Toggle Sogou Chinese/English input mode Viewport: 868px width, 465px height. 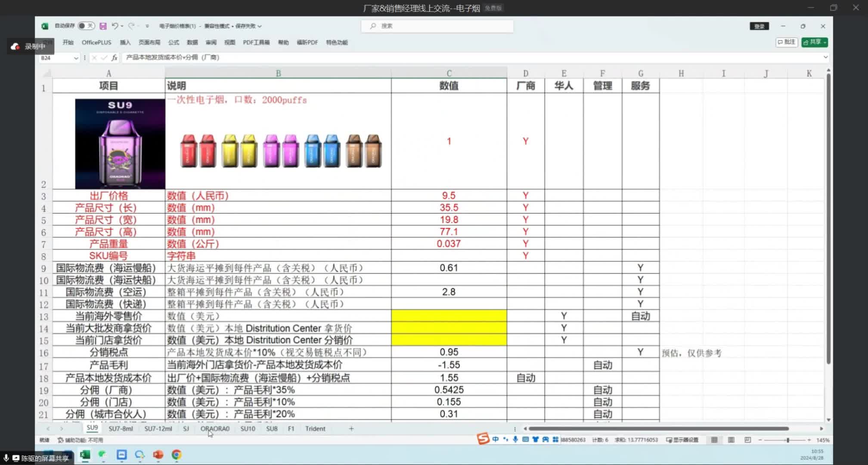coord(496,440)
